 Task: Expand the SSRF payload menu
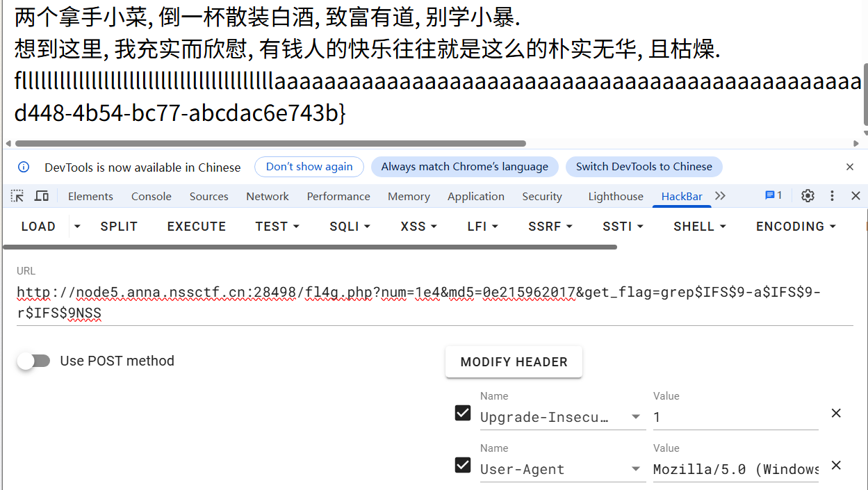[550, 227]
